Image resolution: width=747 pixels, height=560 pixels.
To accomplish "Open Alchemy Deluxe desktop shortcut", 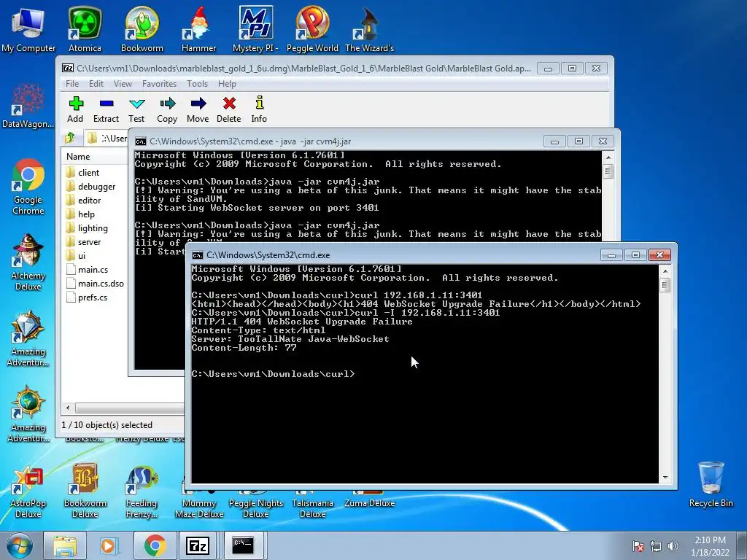I will click(28, 262).
